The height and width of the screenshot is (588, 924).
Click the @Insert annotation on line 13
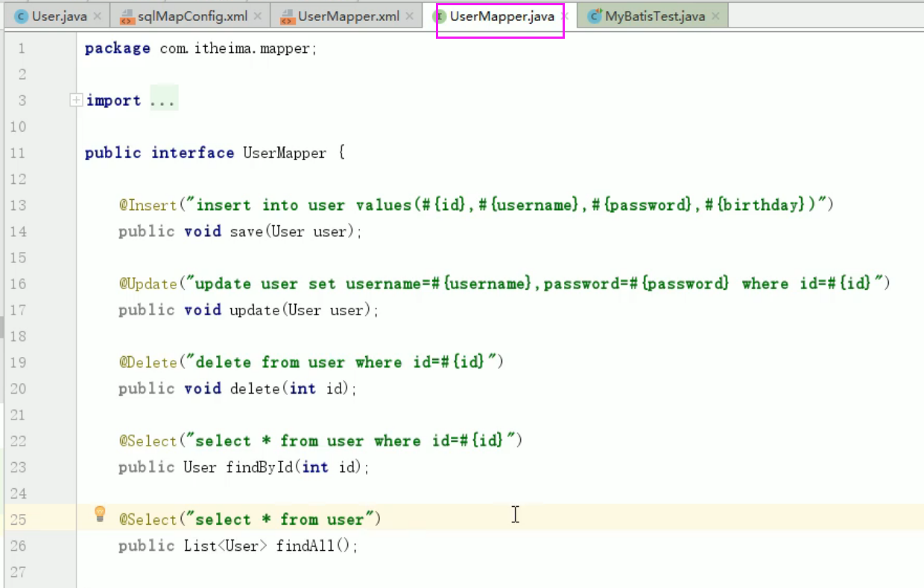click(148, 205)
